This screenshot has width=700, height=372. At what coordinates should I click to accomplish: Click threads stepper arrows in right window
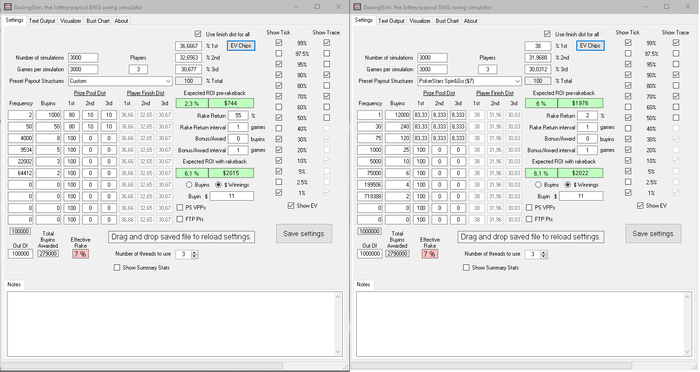click(543, 254)
